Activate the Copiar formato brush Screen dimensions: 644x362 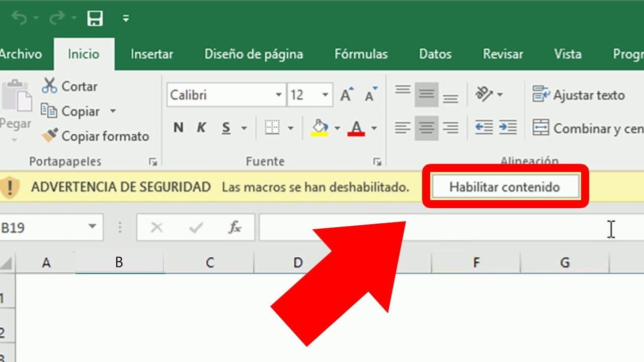coord(49,136)
